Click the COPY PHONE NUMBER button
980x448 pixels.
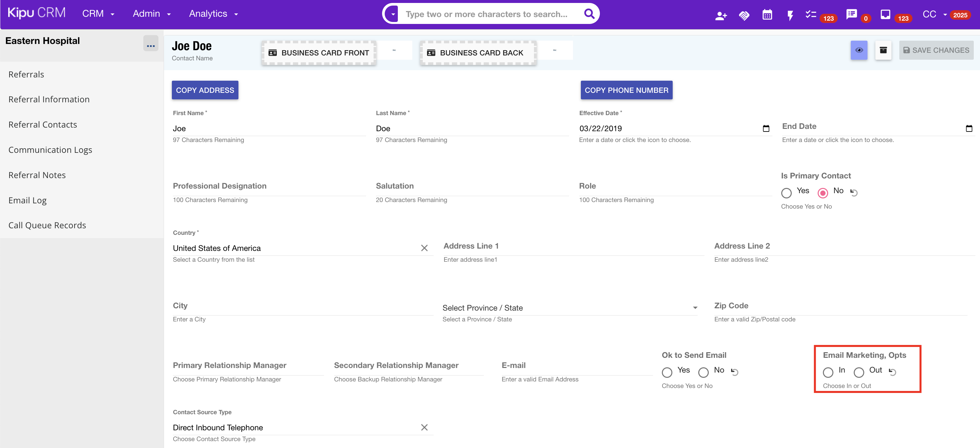626,90
